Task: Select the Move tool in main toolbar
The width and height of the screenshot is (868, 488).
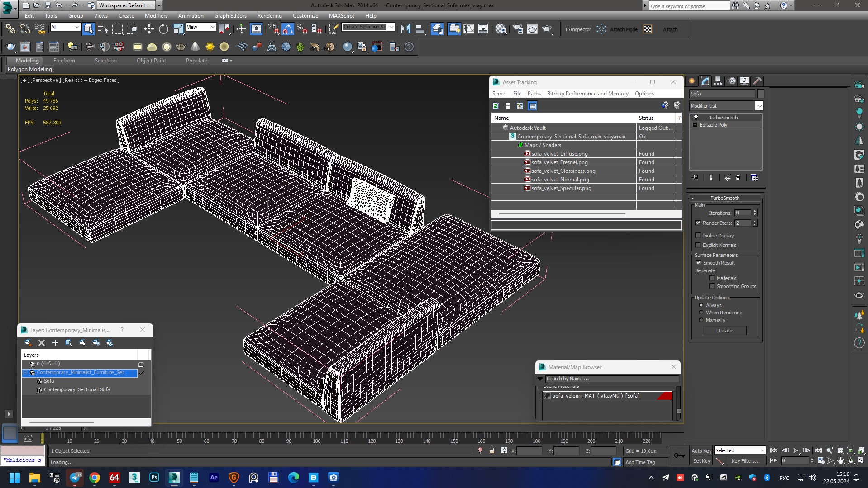Action: [149, 29]
